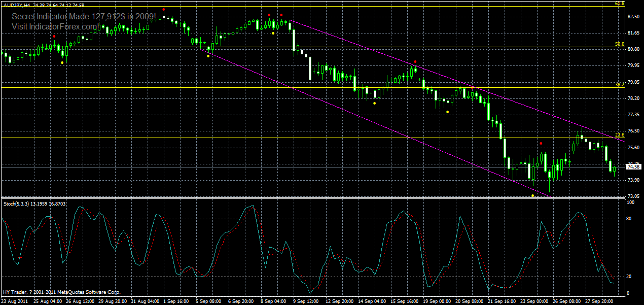This screenshot has height=305, width=644.
Task: Select the red dot signal above the 15 Sep rally
Action: 415,61
